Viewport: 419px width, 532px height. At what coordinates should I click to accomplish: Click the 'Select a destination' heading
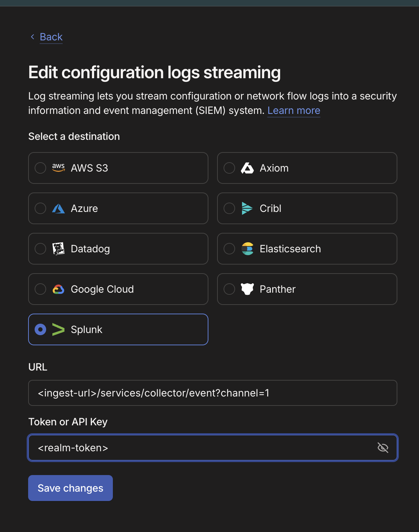pos(74,136)
